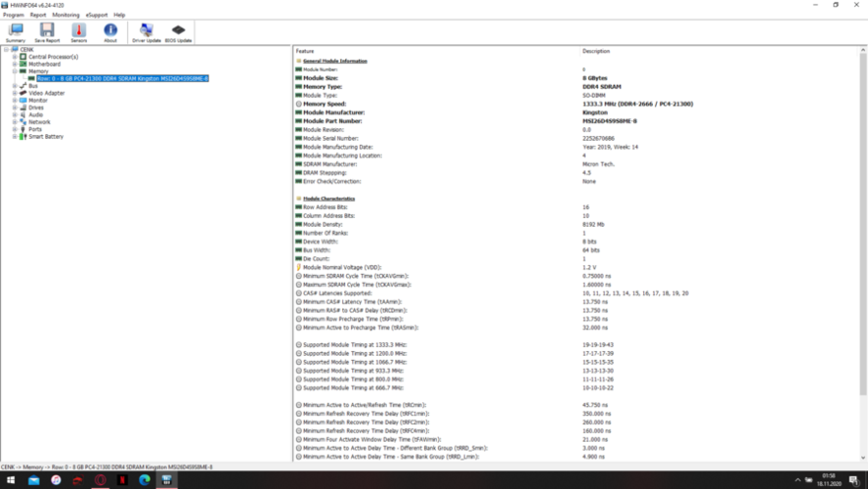Select the Audio tree item
This screenshot has width=868, height=489.
pos(35,114)
